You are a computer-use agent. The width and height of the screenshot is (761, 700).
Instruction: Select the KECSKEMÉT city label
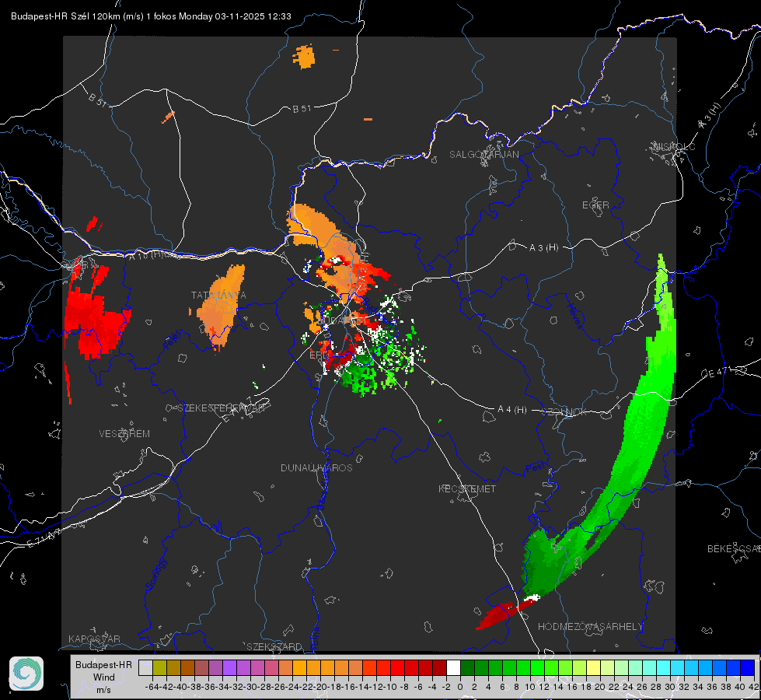467,488
